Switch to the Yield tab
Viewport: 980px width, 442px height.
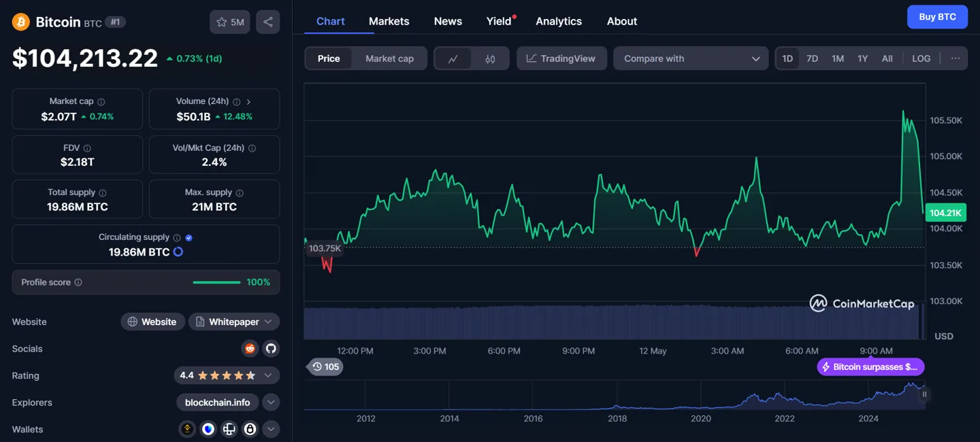click(x=499, y=21)
